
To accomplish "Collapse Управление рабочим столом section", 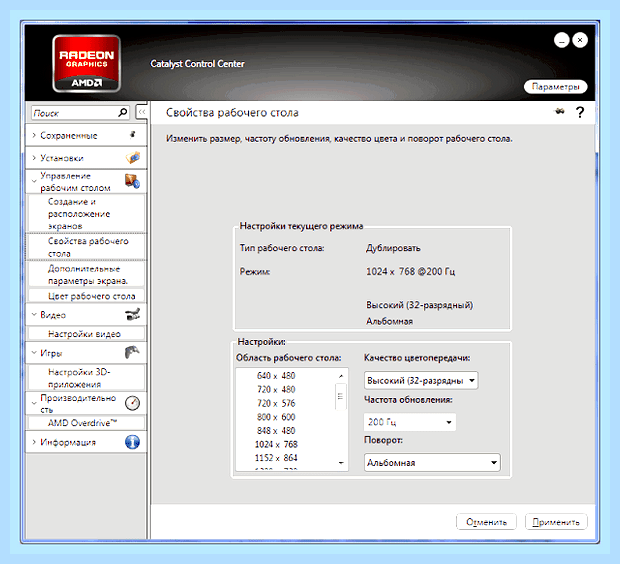I will pos(34,181).
